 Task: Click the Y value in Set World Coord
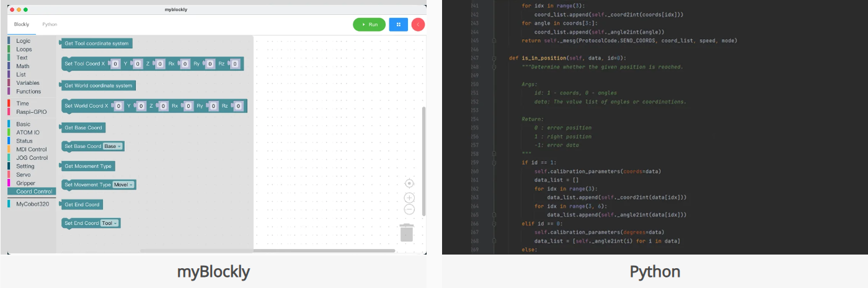(142, 106)
